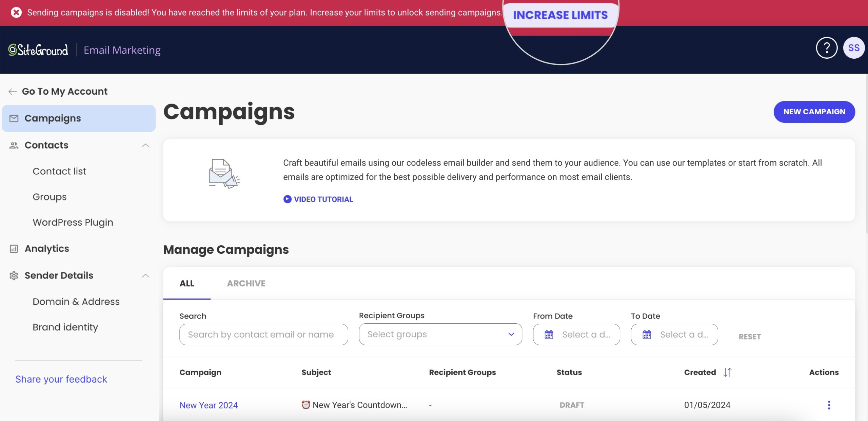Click the VIDEO TUTORIAL play link

pos(318,198)
